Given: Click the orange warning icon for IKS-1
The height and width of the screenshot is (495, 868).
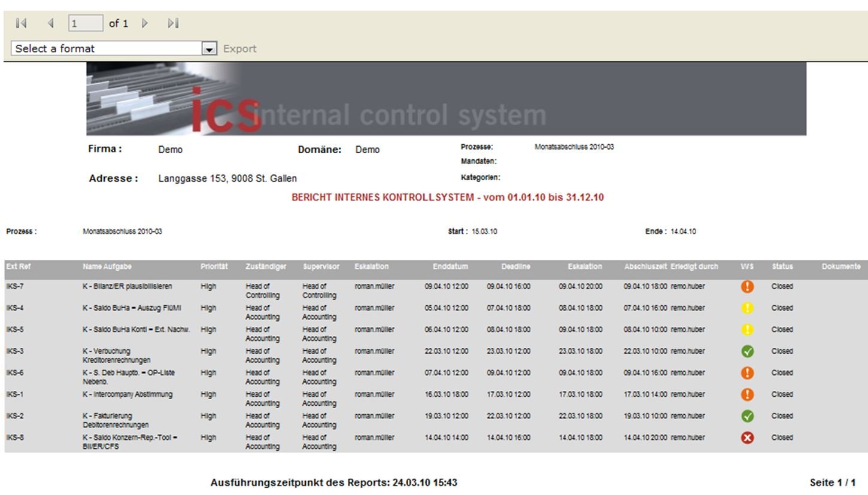Looking at the screenshot, I should point(747,394).
